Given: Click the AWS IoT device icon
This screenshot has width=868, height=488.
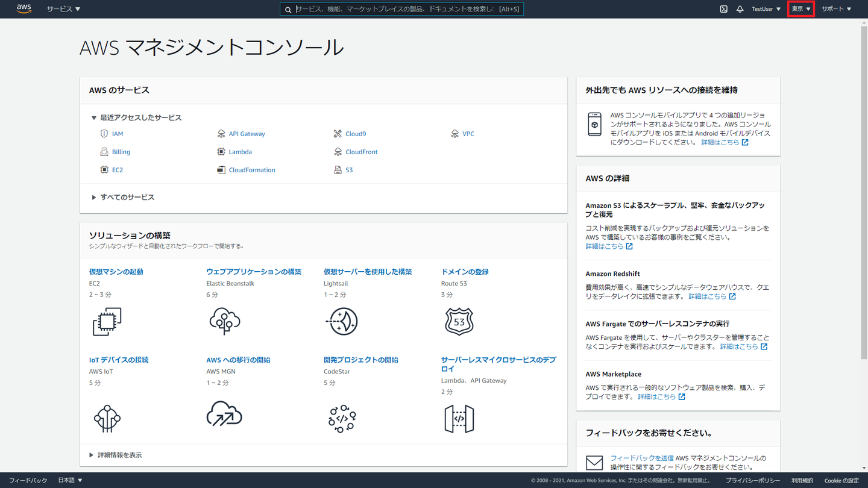Looking at the screenshot, I should [x=107, y=418].
